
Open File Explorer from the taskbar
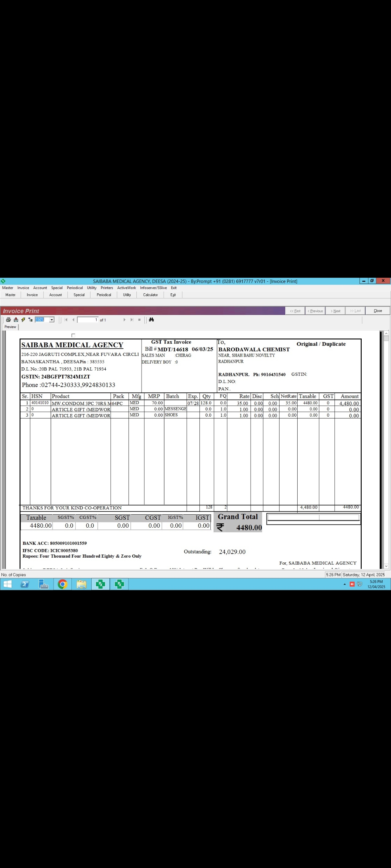(81, 584)
